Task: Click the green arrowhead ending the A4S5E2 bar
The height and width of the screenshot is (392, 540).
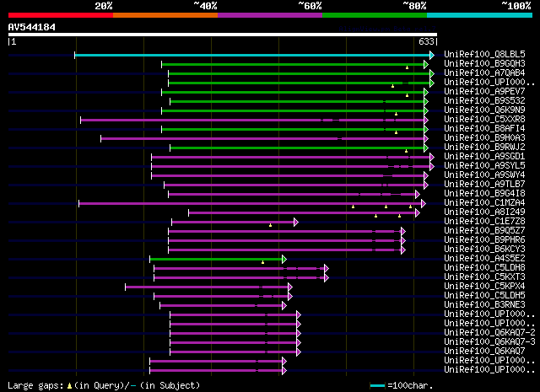Action: (x=284, y=259)
